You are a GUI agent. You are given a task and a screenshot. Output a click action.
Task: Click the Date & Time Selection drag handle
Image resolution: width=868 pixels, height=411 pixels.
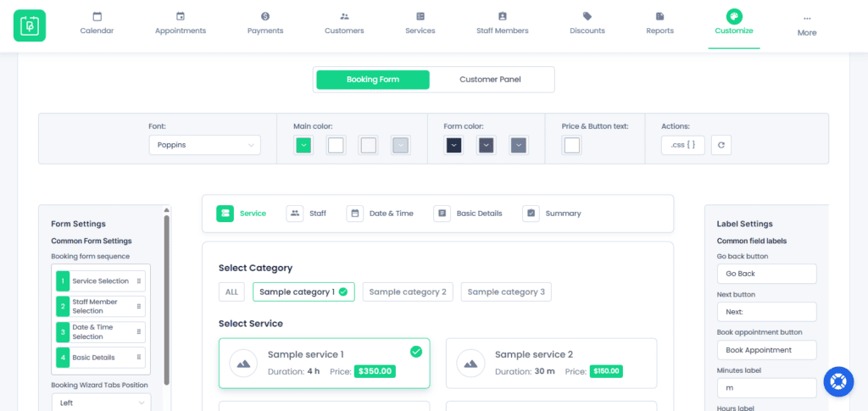point(138,332)
